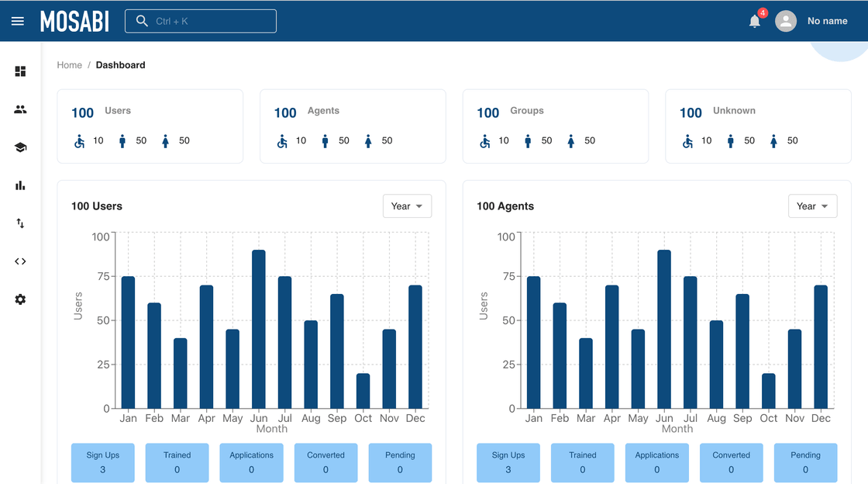Open the up-down arrows transfer icon
Image resolution: width=868 pixels, height=484 pixels.
[x=20, y=223]
